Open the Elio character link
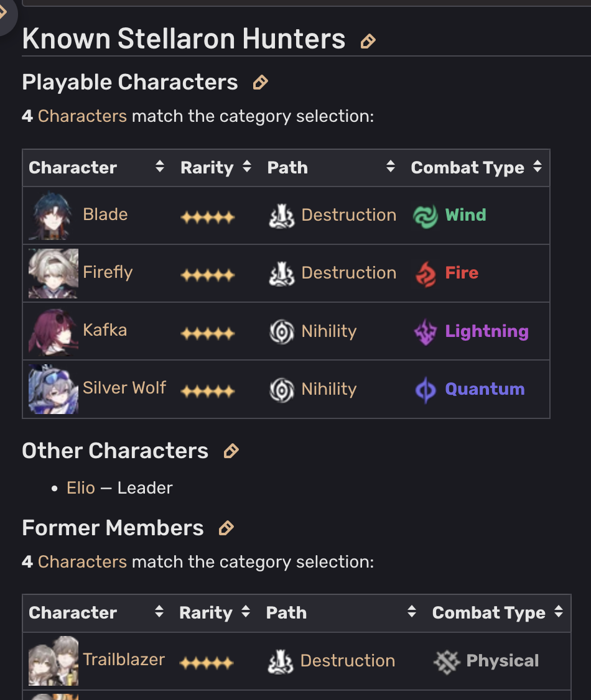The width and height of the screenshot is (591, 700). point(81,488)
